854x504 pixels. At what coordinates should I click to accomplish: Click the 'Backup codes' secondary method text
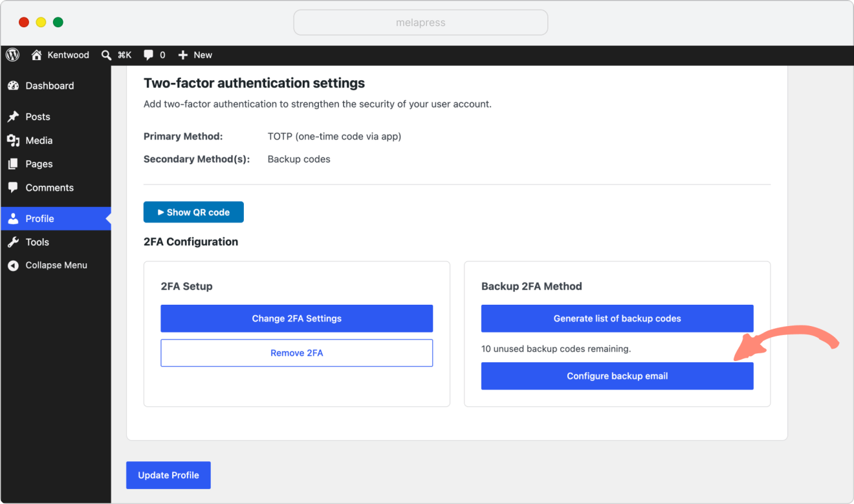[x=299, y=159]
